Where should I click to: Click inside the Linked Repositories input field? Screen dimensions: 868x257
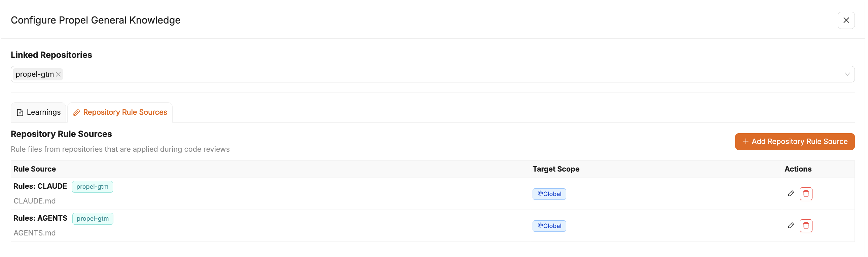coord(337,74)
